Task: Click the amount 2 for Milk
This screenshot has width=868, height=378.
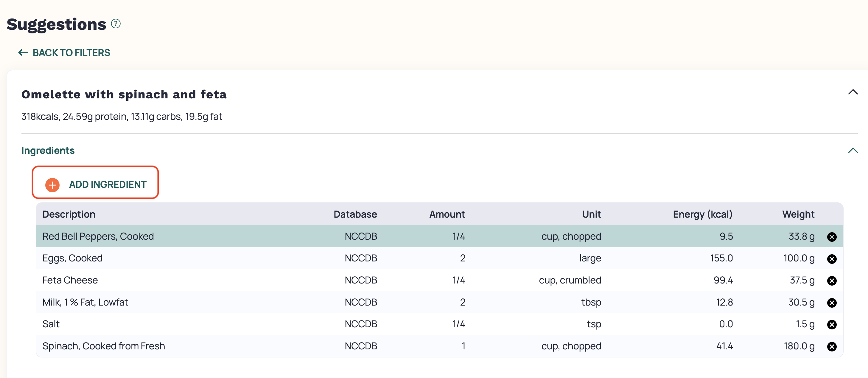Action: (x=463, y=302)
